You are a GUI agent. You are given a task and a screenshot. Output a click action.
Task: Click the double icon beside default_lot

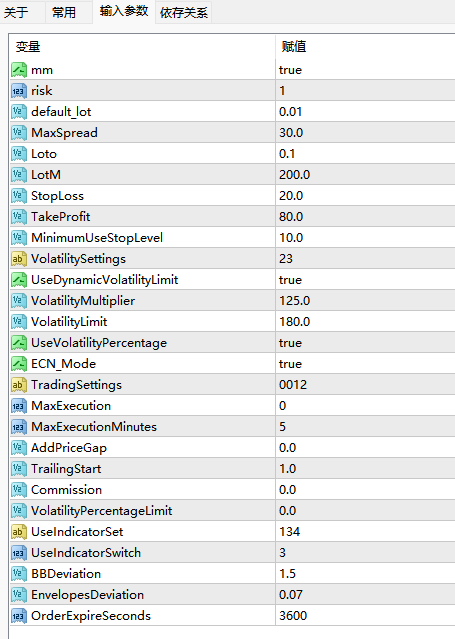[x=19, y=112]
